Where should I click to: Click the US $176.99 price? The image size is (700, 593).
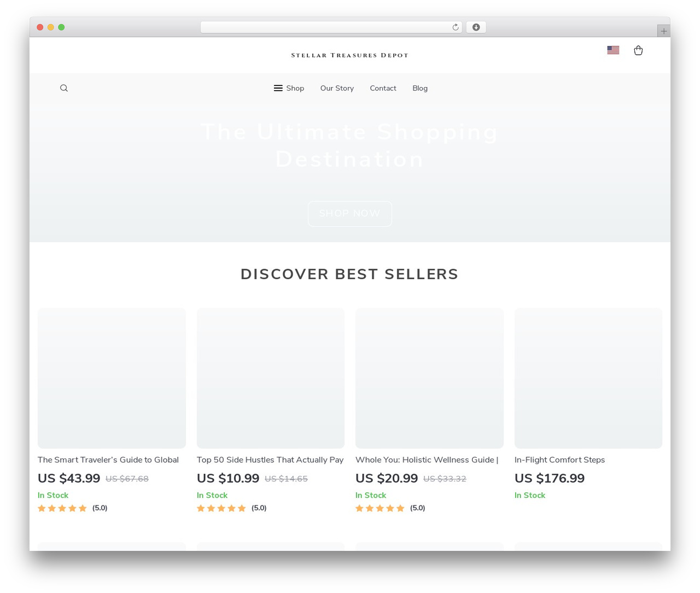point(550,478)
